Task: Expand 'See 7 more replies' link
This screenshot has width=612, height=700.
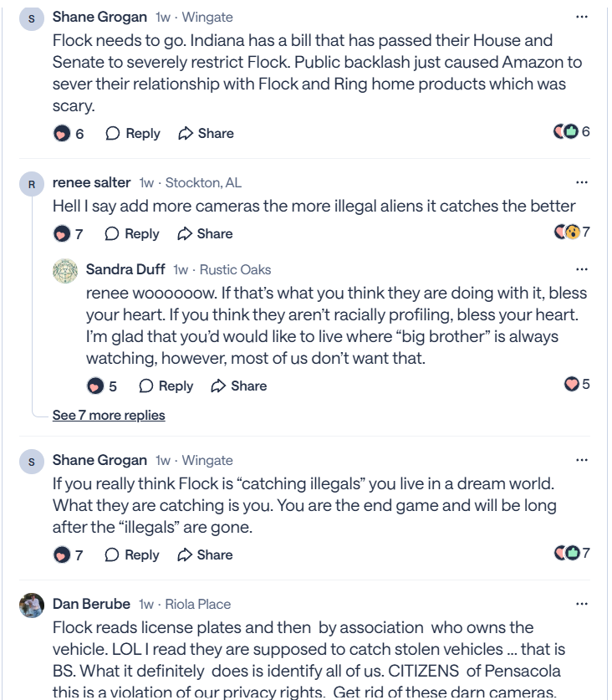Action: pos(109,416)
